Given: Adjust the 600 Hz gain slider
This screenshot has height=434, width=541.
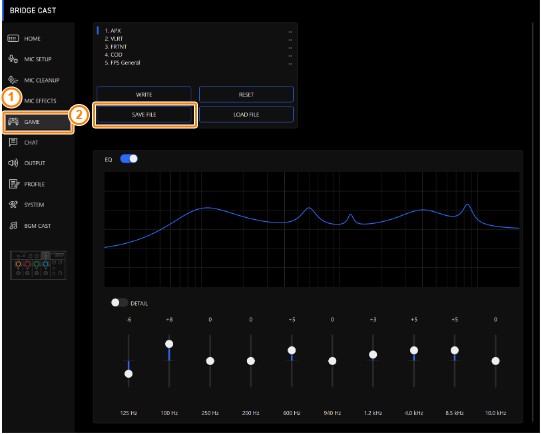Looking at the screenshot, I should (292, 350).
